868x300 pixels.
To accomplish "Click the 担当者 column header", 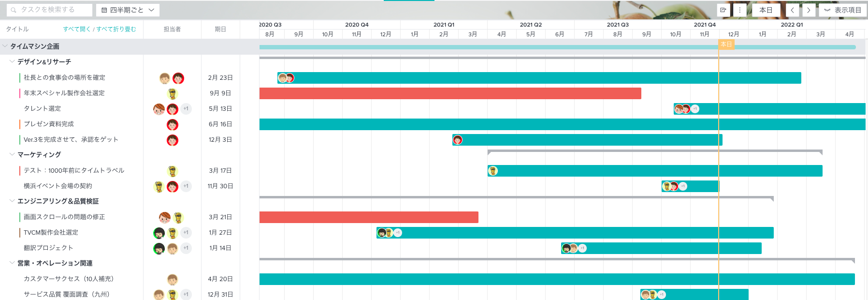I will (x=172, y=29).
